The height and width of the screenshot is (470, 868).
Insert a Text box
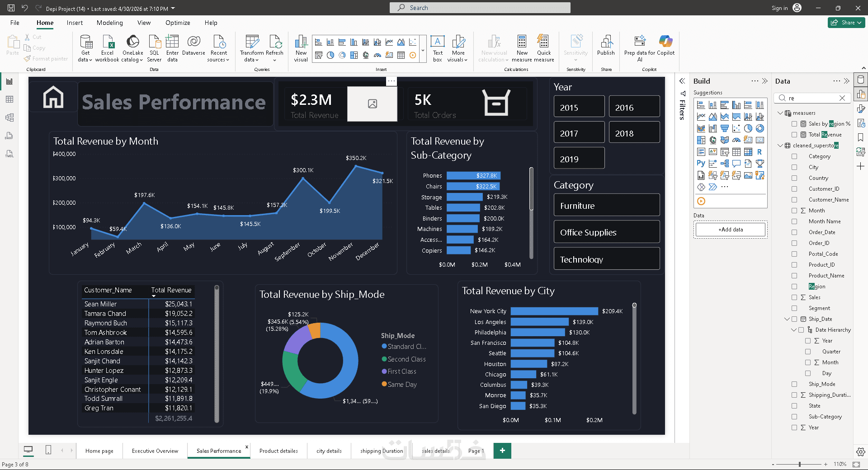point(437,48)
